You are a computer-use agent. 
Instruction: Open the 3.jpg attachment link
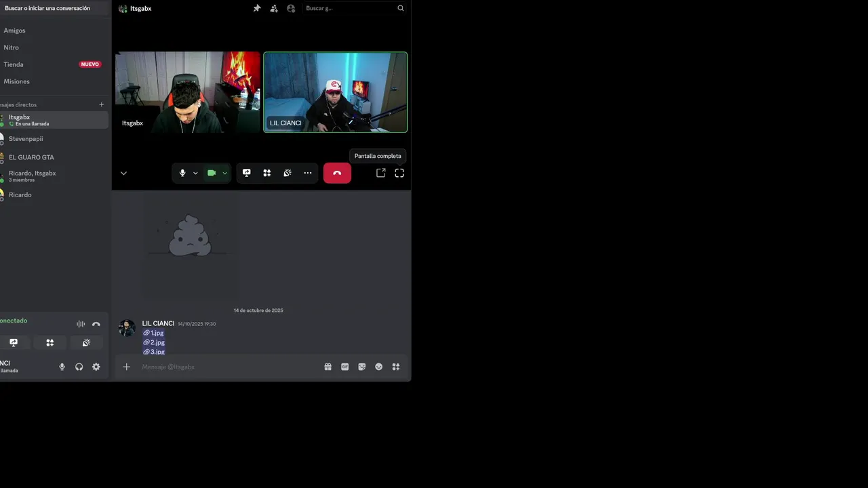point(154,352)
